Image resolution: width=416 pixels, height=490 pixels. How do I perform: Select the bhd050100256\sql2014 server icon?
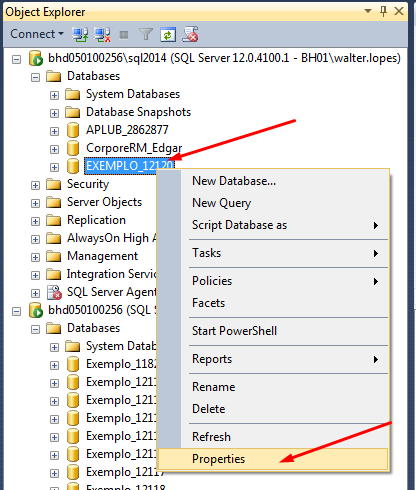click(x=36, y=58)
